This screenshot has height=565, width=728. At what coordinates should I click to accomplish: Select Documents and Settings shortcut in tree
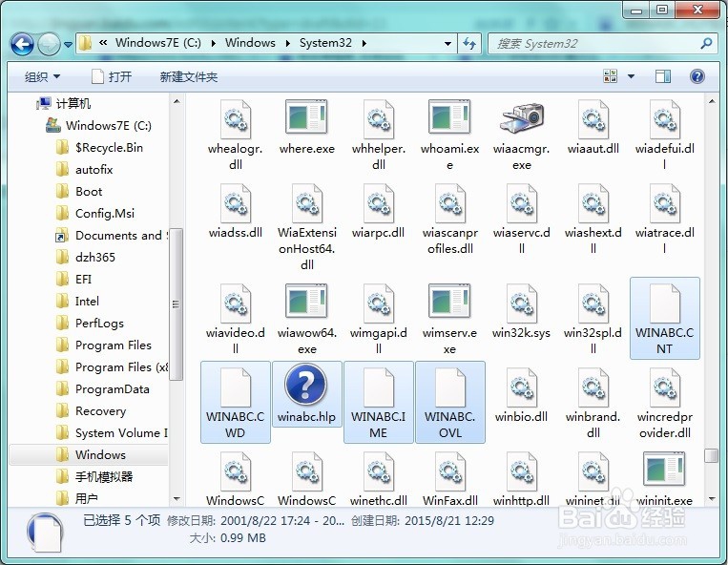coord(112,236)
